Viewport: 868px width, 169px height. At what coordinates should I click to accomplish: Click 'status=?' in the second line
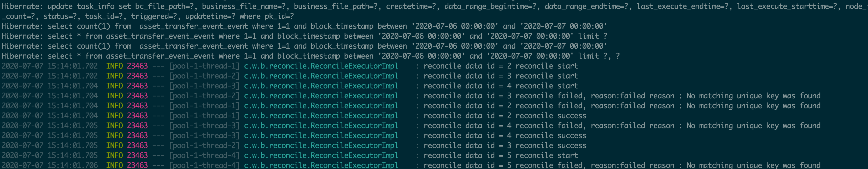[60, 16]
